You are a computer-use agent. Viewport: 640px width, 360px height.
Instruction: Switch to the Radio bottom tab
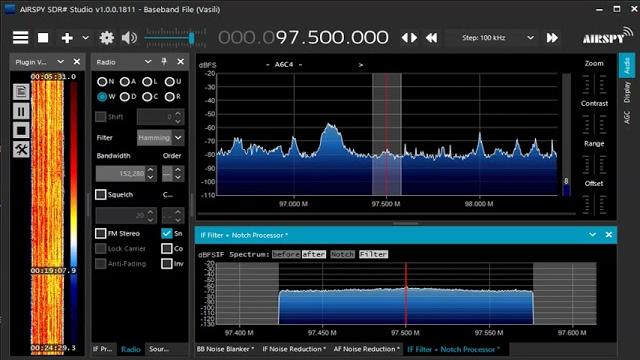[131, 349]
